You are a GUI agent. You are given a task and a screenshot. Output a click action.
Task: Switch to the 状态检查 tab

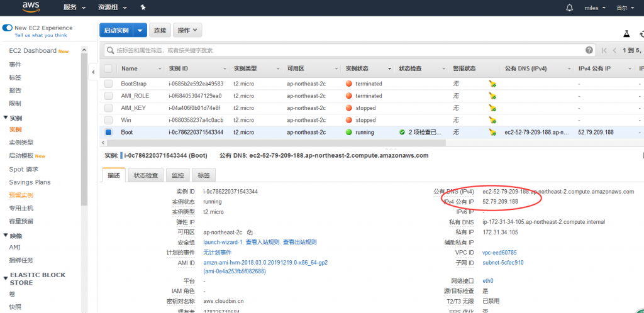tap(146, 175)
